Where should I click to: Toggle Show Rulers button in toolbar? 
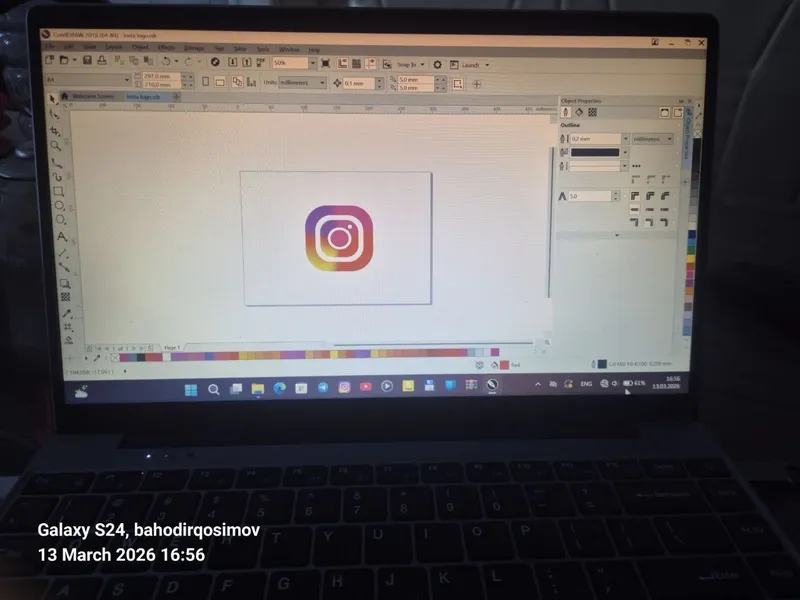pyautogui.click(x=342, y=63)
